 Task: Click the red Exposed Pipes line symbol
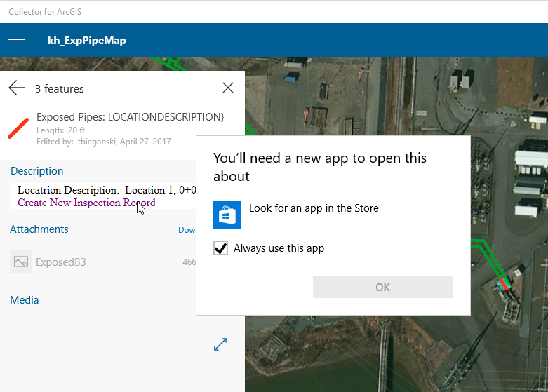(x=18, y=128)
